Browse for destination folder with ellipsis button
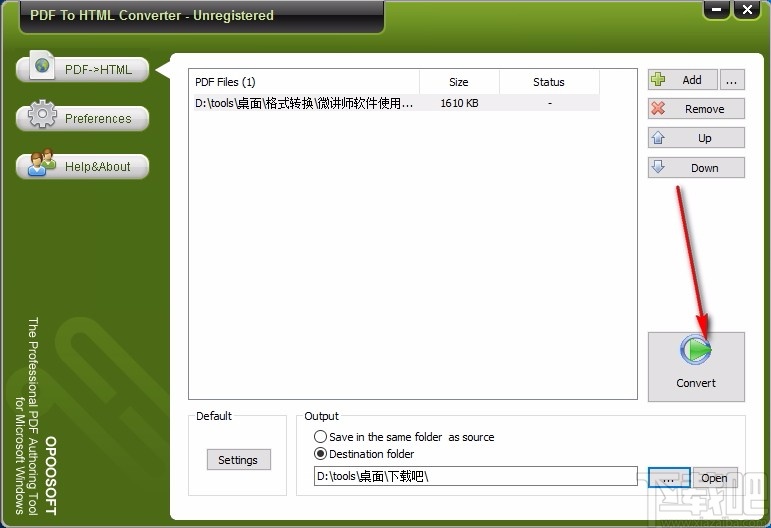 coord(669,477)
